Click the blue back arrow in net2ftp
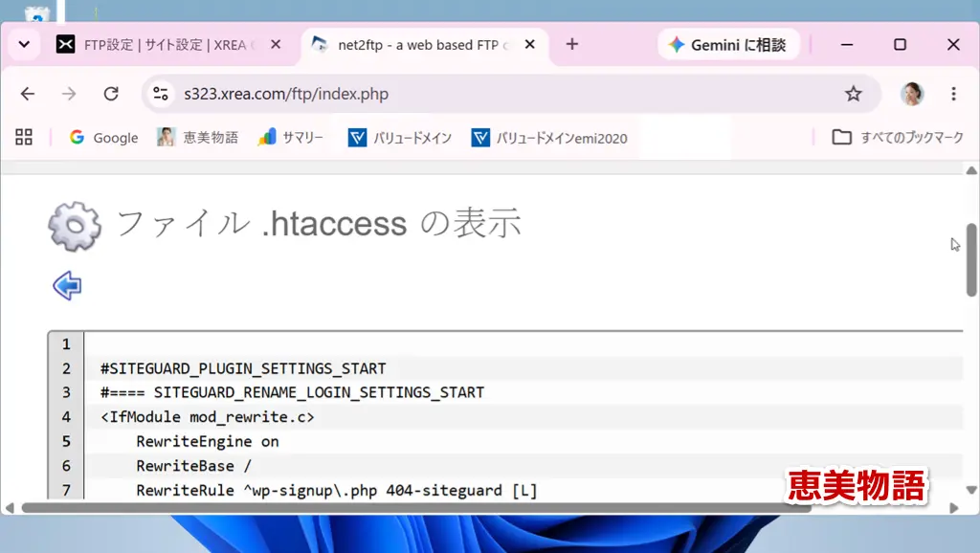The image size is (980, 553). pyautogui.click(x=67, y=285)
